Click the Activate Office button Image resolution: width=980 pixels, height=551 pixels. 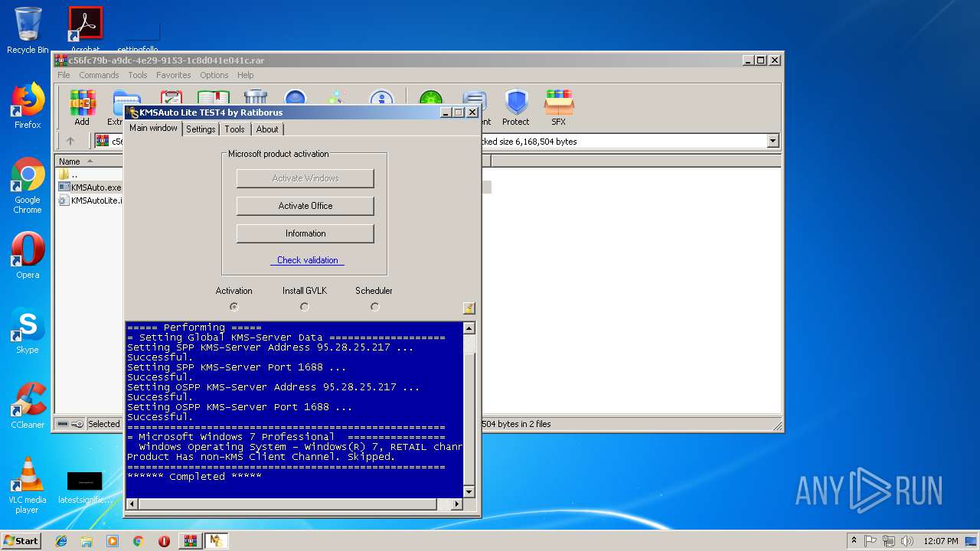(x=305, y=206)
